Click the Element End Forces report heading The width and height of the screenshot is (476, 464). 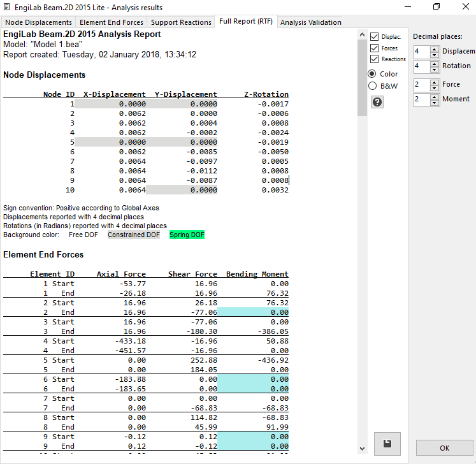(x=43, y=254)
